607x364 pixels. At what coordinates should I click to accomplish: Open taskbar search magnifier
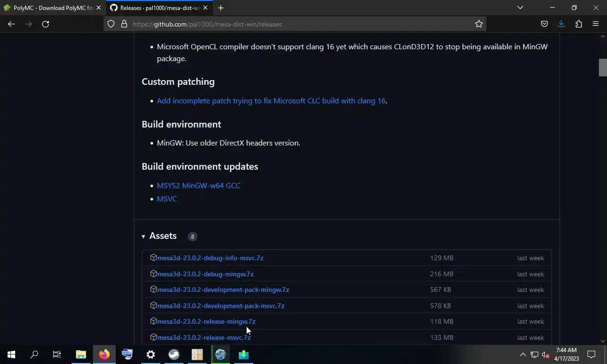(x=34, y=355)
